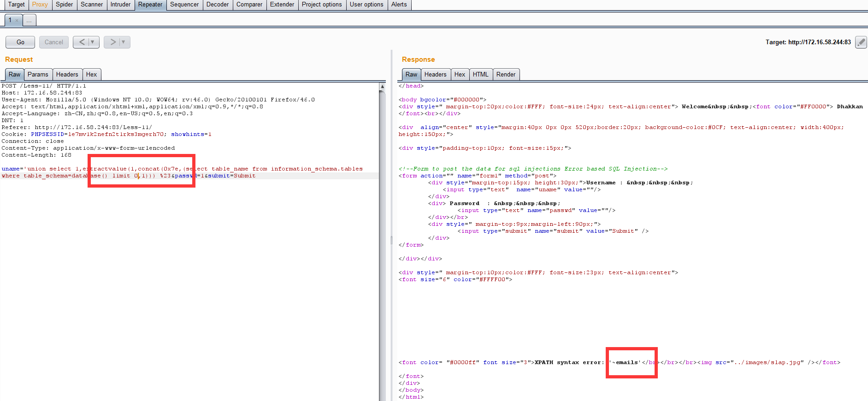The image size is (868, 401).
Task: Click the request pane scrollbar up arrow
Action: click(382, 86)
